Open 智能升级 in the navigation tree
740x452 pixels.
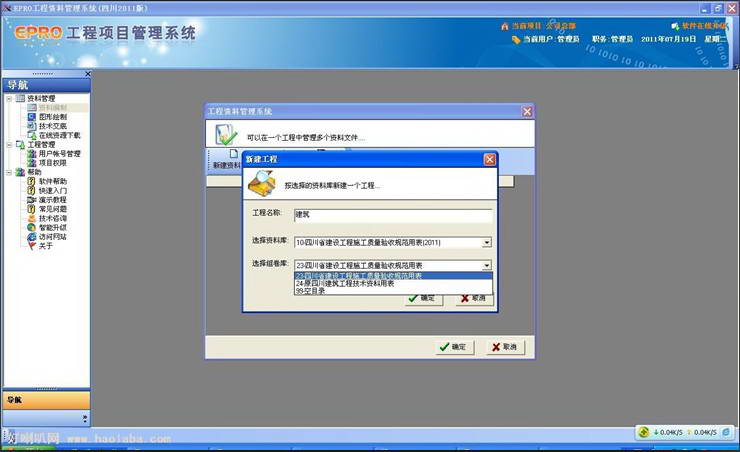pyautogui.click(x=52, y=227)
